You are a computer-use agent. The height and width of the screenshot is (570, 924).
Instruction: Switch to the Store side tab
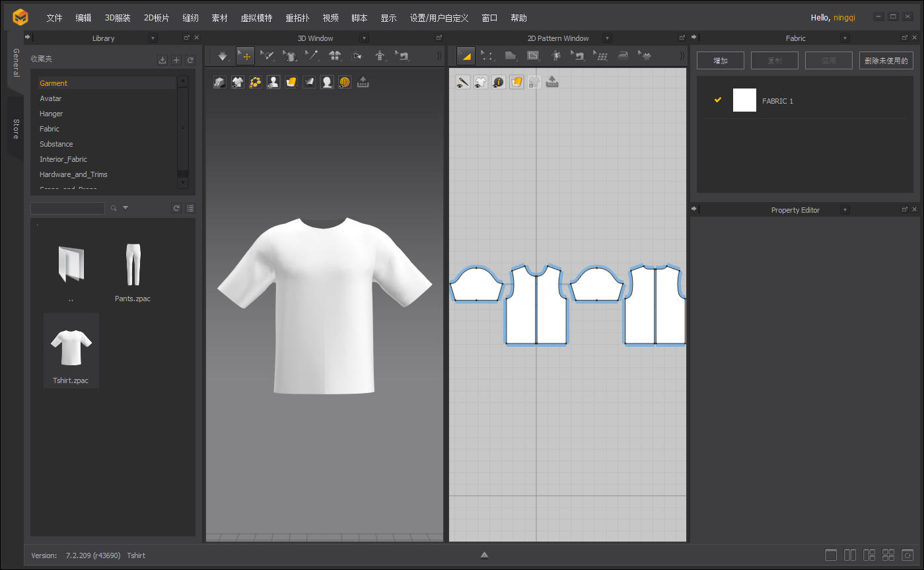pos(16,129)
